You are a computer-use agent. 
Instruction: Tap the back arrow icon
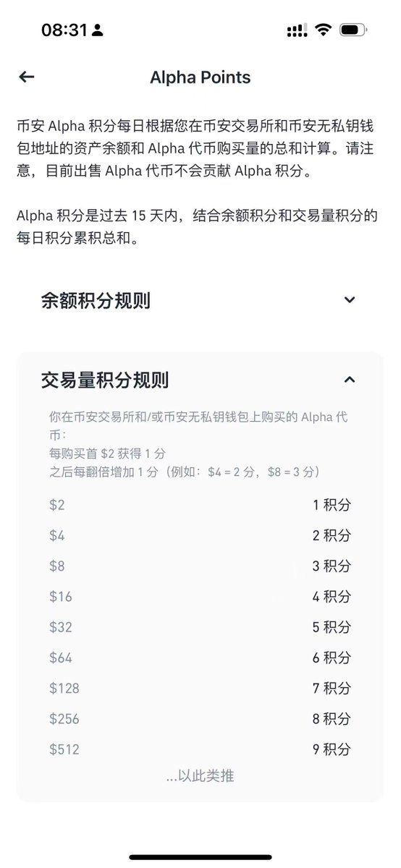point(27,77)
